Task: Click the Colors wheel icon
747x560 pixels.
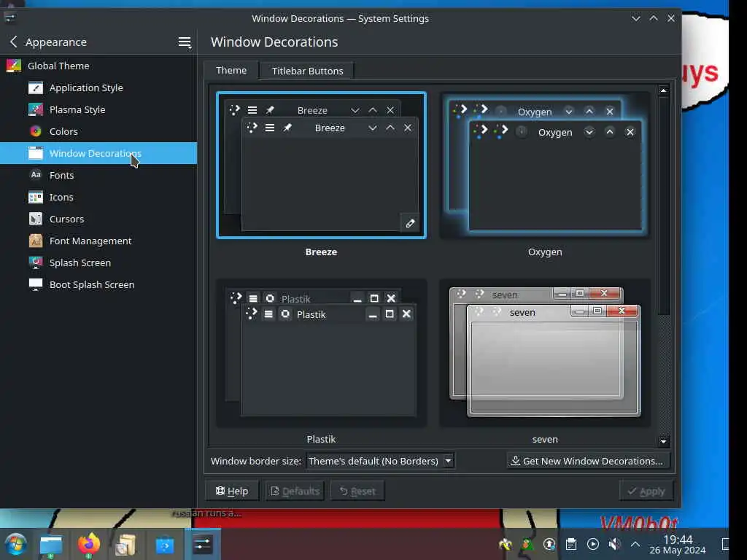Action: (x=36, y=131)
